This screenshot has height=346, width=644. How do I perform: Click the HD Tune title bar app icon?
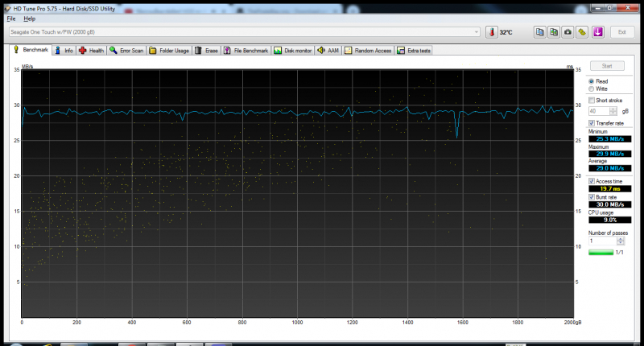(x=8, y=8)
